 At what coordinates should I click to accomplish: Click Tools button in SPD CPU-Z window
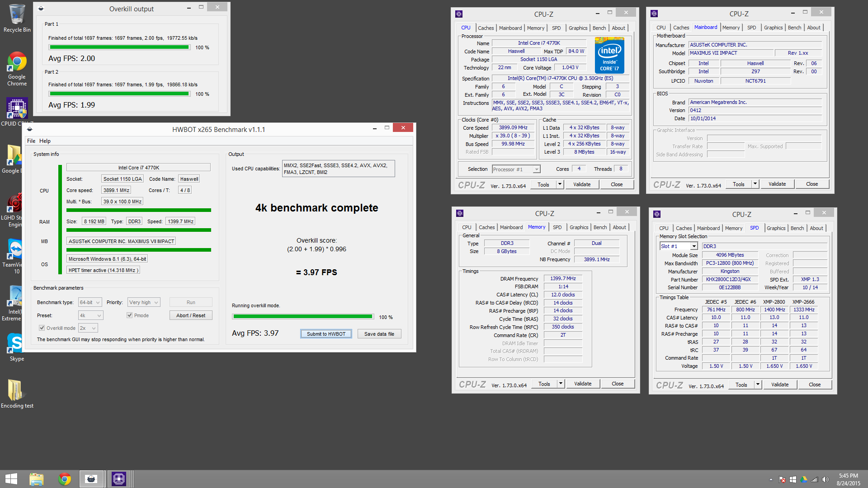tap(741, 385)
